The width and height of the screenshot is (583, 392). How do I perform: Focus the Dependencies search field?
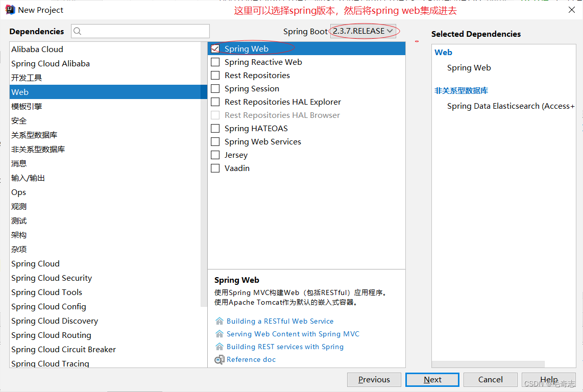(x=140, y=31)
